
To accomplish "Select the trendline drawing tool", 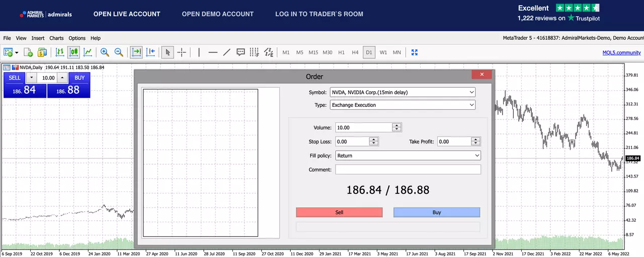I will coord(226,52).
